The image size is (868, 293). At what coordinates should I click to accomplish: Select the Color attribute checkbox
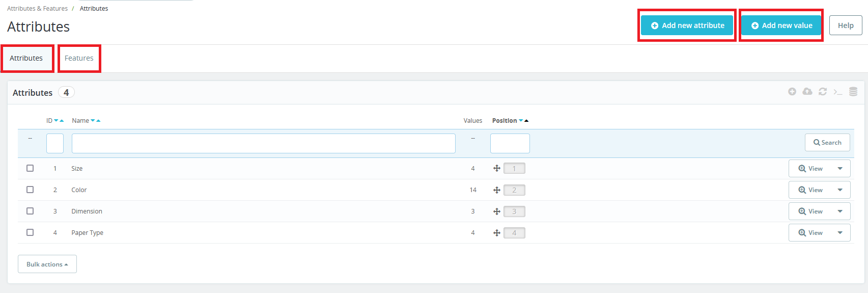click(30, 190)
